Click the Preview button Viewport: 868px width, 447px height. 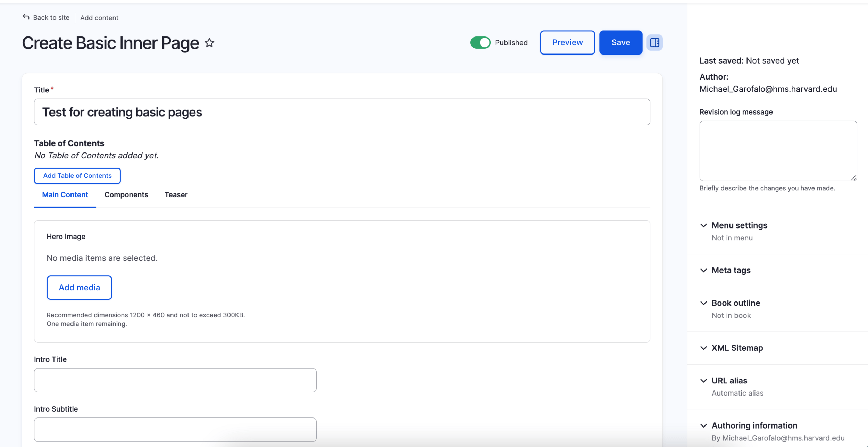(567, 42)
